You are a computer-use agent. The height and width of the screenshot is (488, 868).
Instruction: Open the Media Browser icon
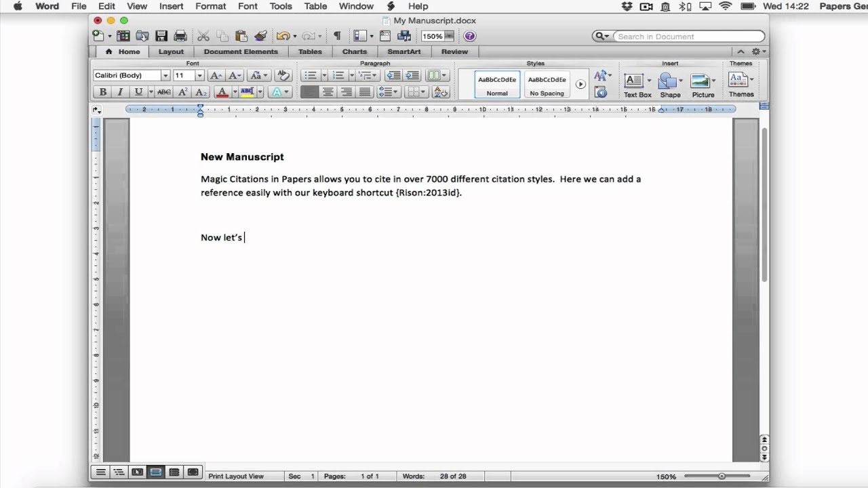405,36
